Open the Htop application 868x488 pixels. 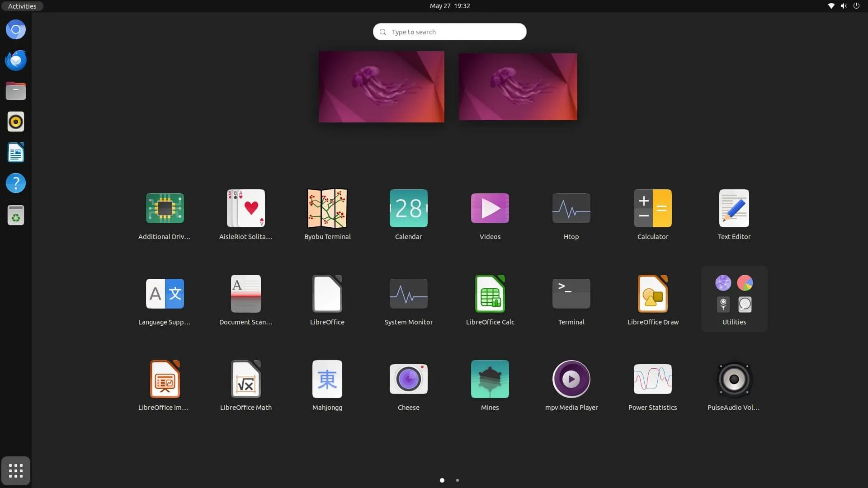(x=571, y=208)
